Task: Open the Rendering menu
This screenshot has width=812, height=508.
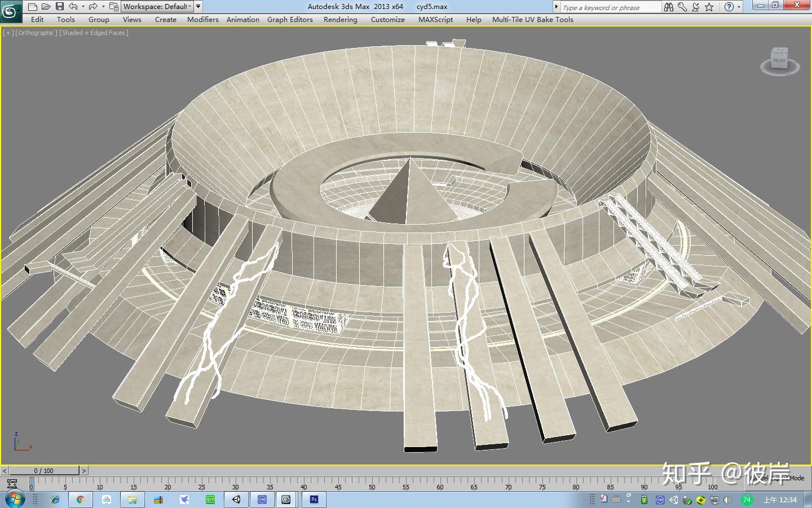Action: coord(341,19)
